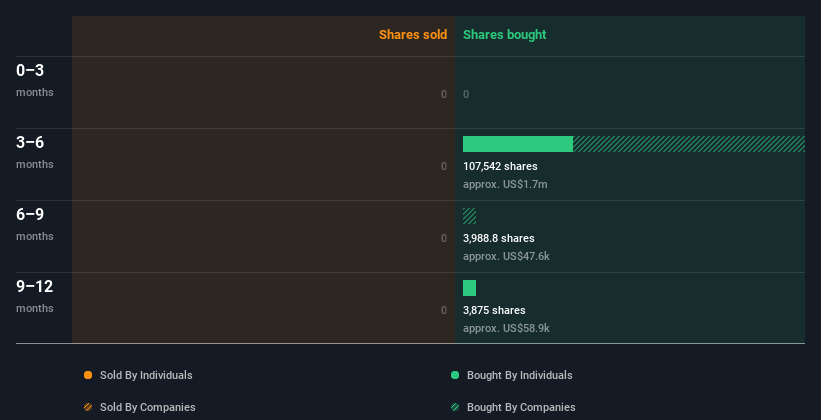The image size is (821, 420).
Task: Click the shares sold zero in 9–12 months
Action: pyautogui.click(x=444, y=311)
